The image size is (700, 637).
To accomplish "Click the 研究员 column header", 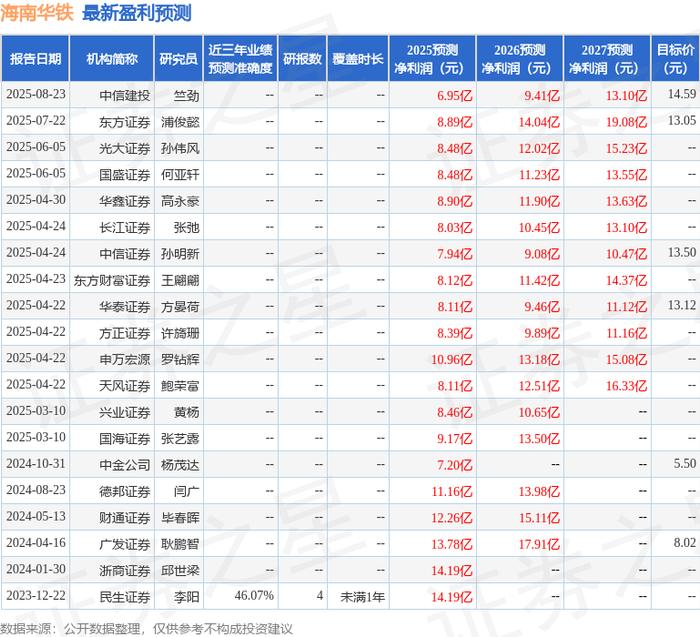I will (x=179, y=59).
